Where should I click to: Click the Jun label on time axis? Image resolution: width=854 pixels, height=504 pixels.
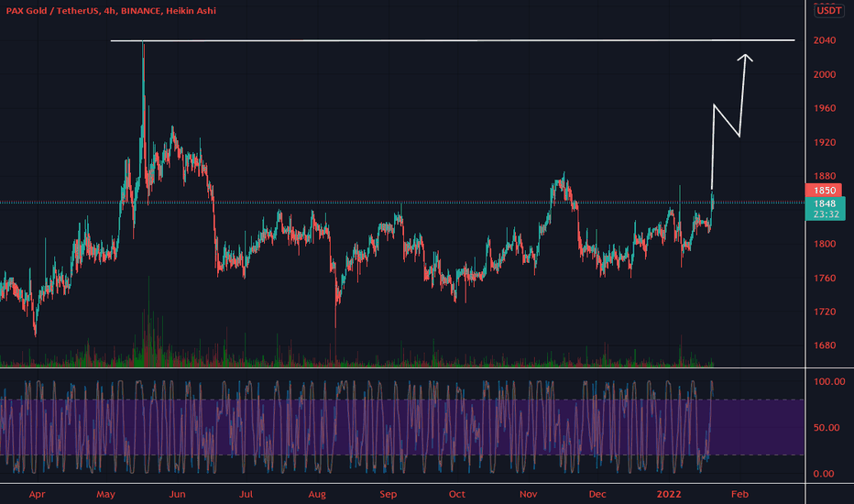177,494
